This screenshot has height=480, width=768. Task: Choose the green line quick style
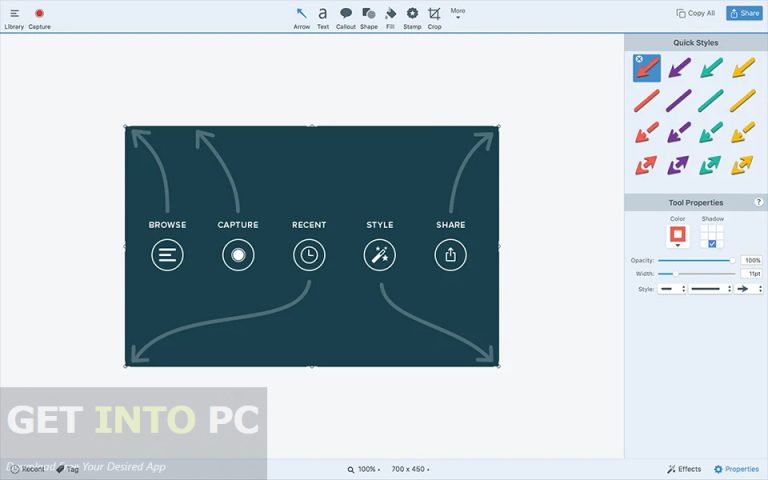(x=711, y=100)
